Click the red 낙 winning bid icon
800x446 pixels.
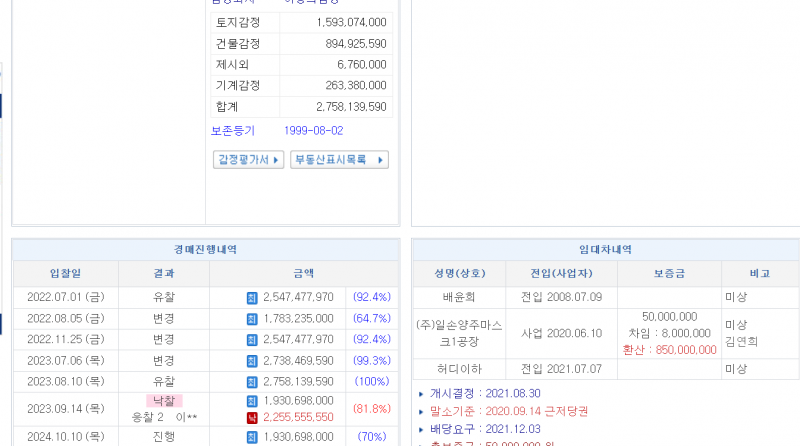(x=252, y=416)
